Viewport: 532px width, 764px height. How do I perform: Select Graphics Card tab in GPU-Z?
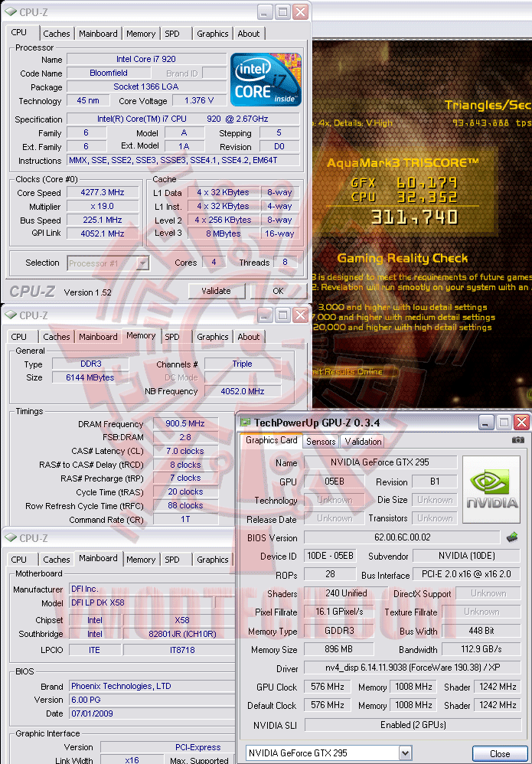point(272,440)
